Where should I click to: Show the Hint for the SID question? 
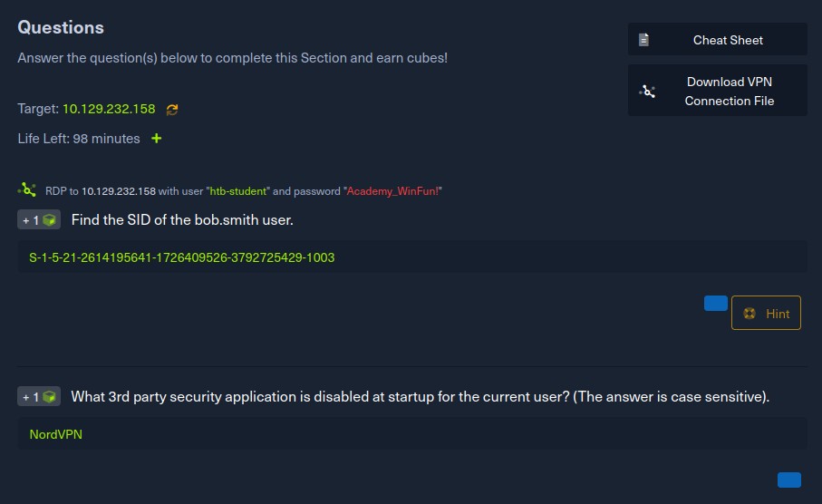[x=766, y=313]
